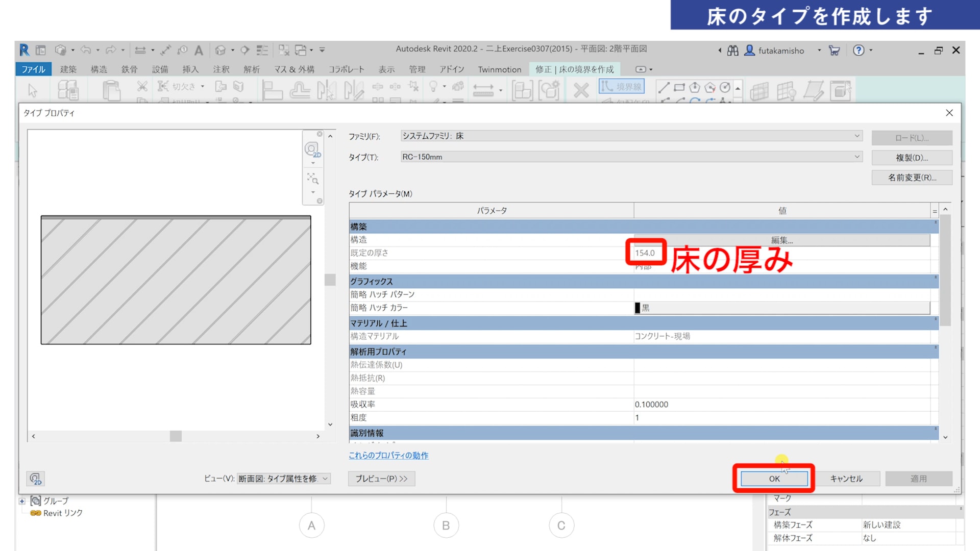Select the Circle draw tool icon
980x551 pixels.
[x=725, y=88]
